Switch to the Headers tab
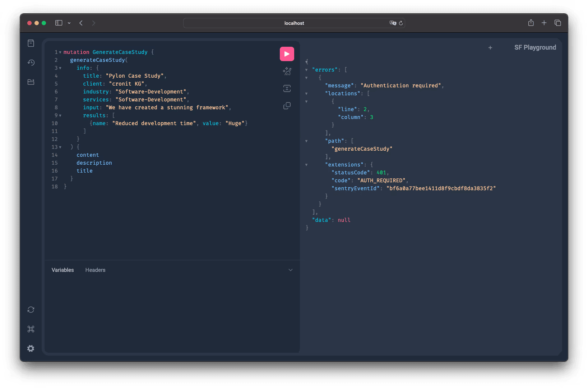Image resolution: width=588 pixels, height=388 pixels. click(95, 270)
